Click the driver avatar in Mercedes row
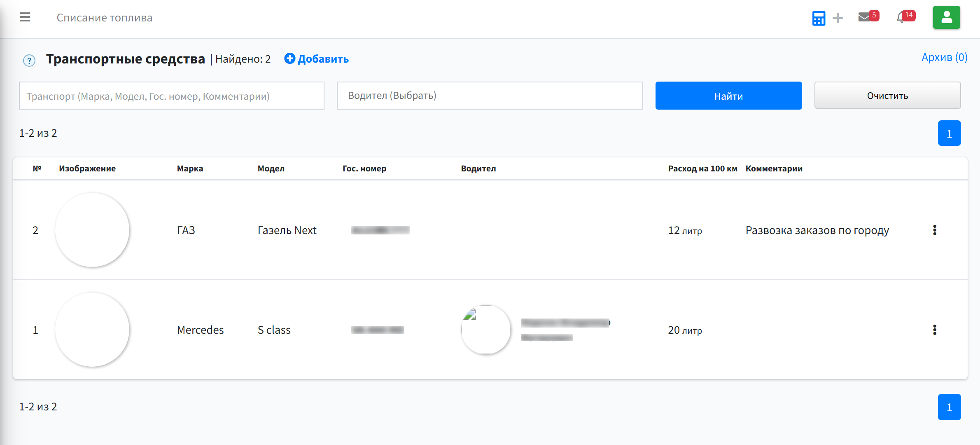980x445 pixels. [486, 330]
